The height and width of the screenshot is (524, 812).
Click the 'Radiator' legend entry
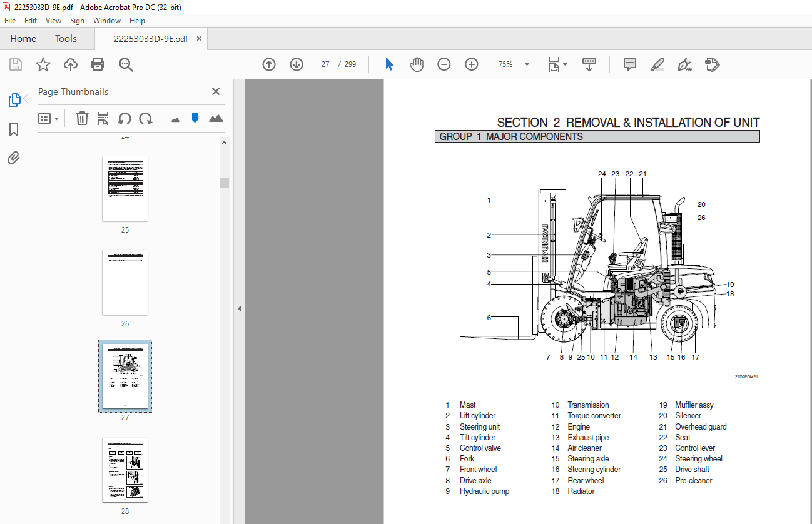[581, 491]
